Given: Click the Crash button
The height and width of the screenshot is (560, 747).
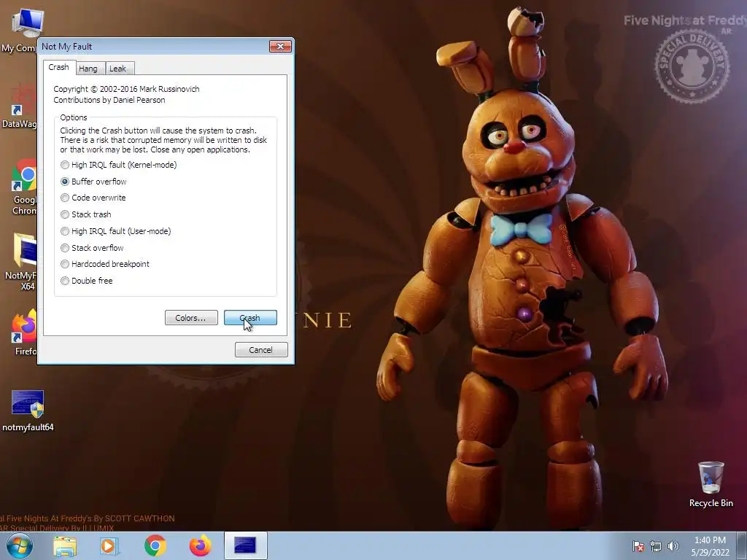Looking at the screenshot, I should coord(250,318).
